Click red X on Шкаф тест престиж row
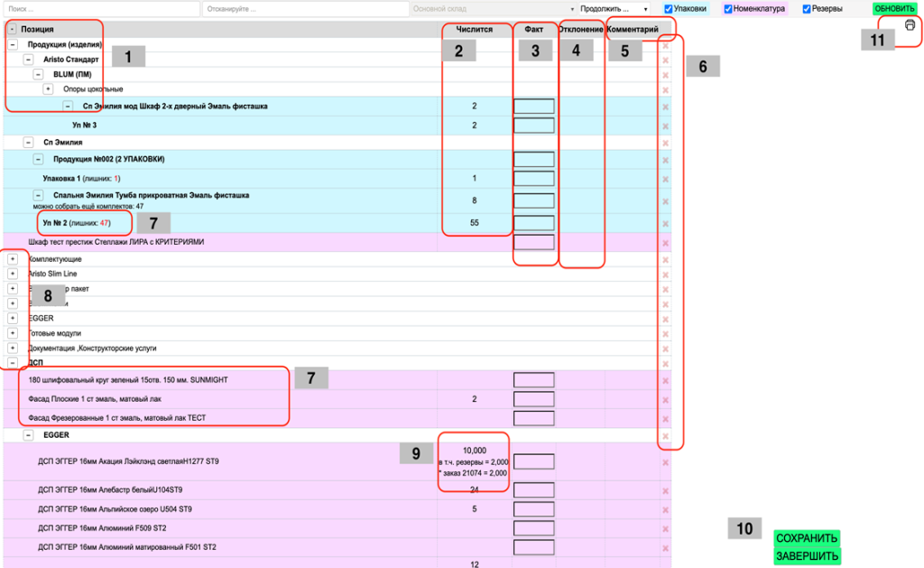Viewport: 924px width, 568px height. pyautogui.click(x=666, y=242)
